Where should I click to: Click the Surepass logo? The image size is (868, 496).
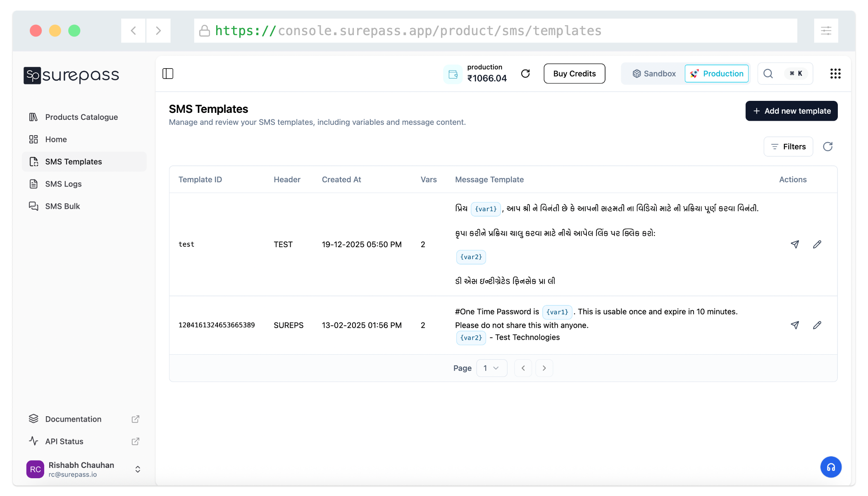pos(71,75)
